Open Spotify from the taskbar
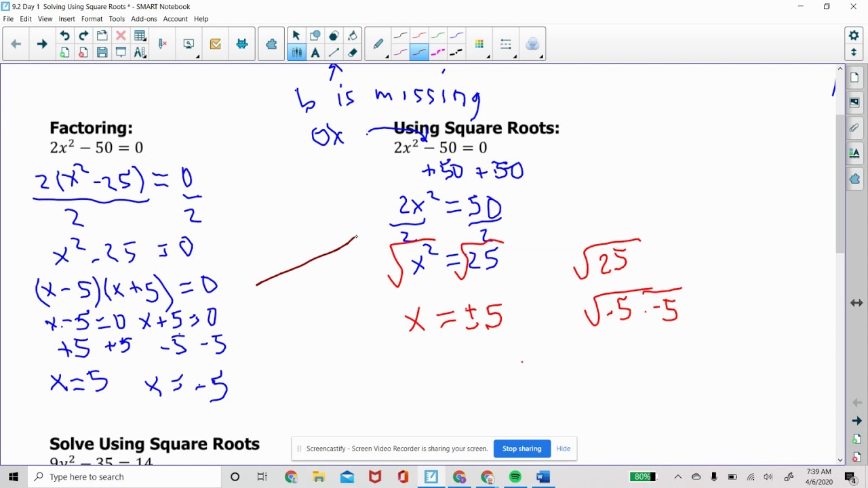The width and height of the screenshot is (868, 488). pyautogui.click(x=515, y=477)
